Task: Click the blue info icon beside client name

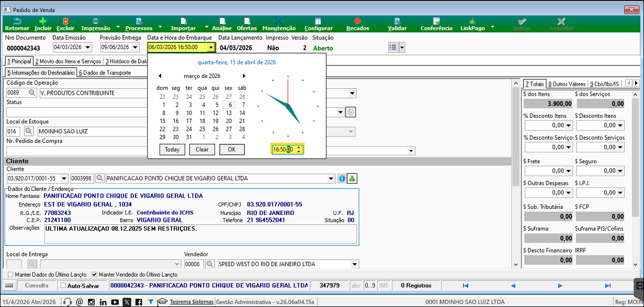Action: [342, 178]
